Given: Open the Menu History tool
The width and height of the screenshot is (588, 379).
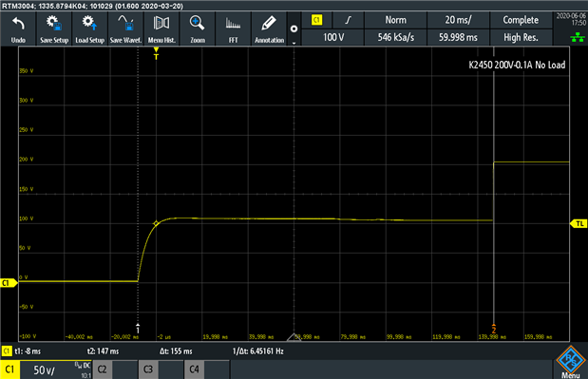Looking at the screenshot, I should tap(161, 28).
